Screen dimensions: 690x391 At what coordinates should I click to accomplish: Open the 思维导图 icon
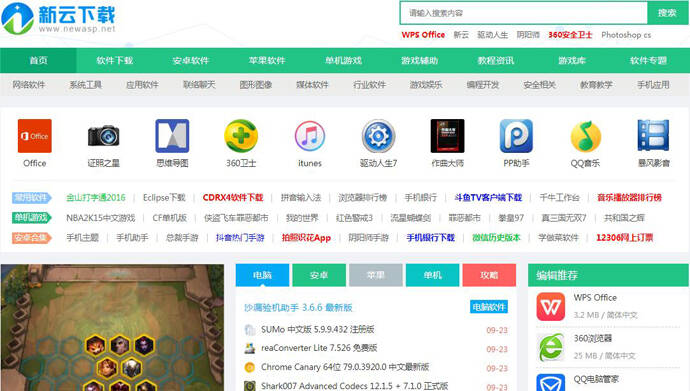tap(172, 136)
